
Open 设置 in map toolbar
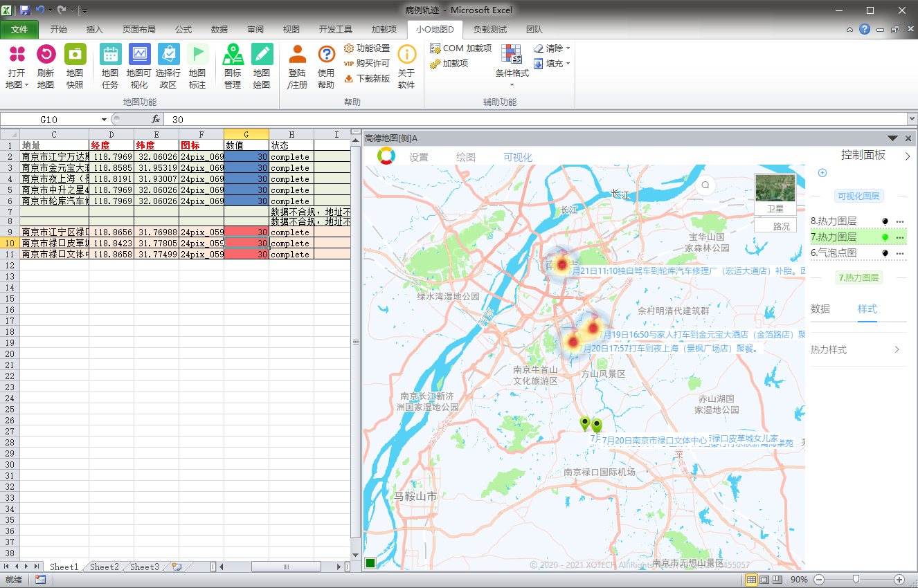pyautogui.click(x=419, y=157)
